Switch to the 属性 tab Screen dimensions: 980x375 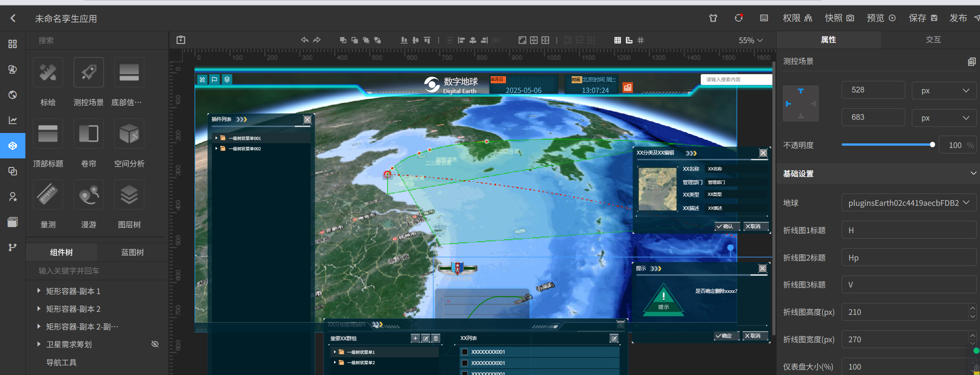[829, 40]
